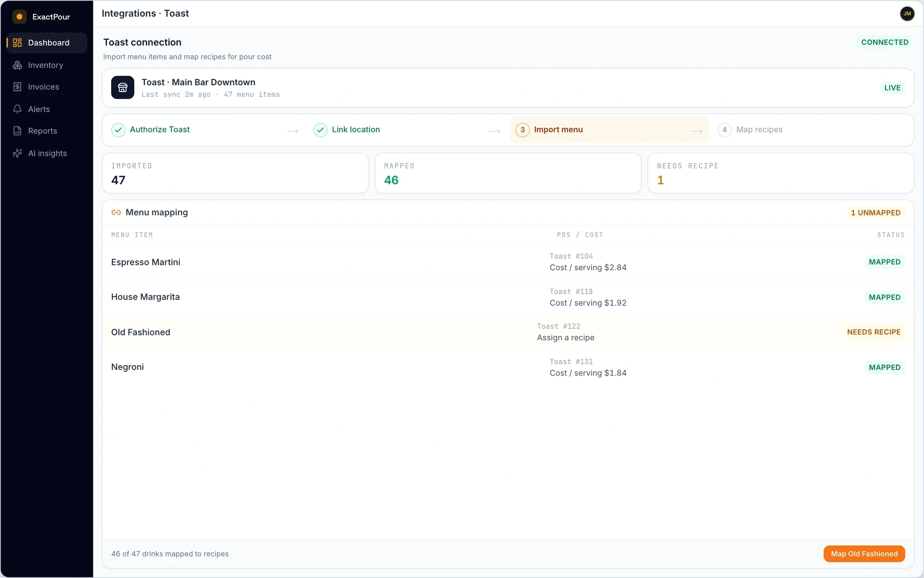
Task: Click MAPPED badge on Espresso Martini row
Action: [x=885, y=262]
